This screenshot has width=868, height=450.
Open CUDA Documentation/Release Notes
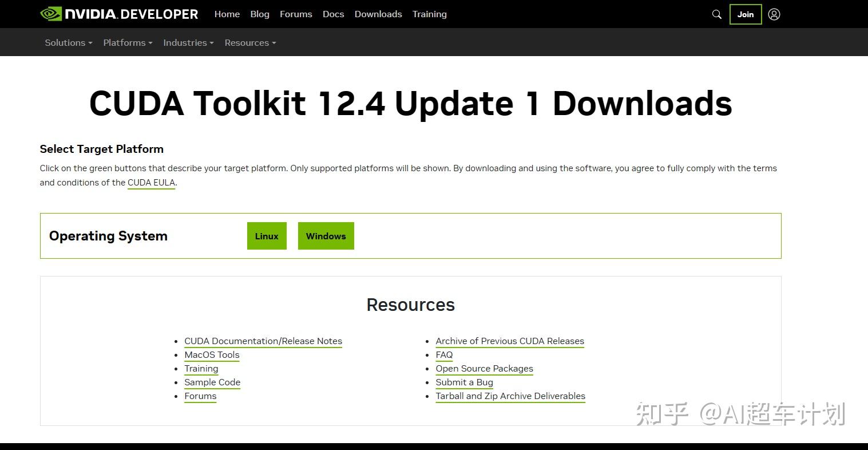tap(263, 341)
